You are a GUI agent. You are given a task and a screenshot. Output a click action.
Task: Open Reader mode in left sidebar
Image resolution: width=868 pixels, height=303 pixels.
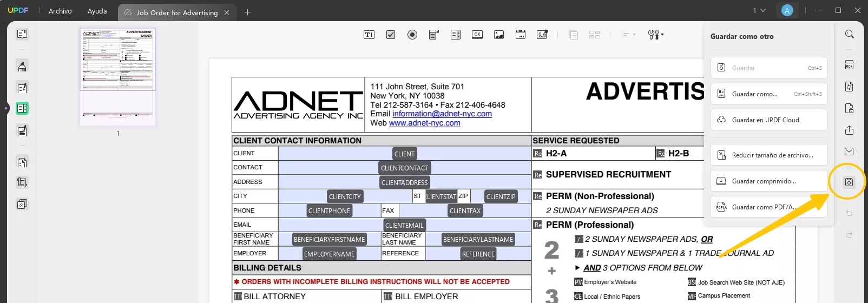pyautogui.click(x=22, y=34)
